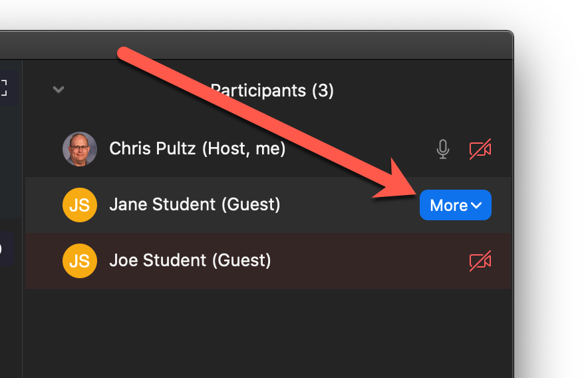Click the Chris Pultz (Host, me) name

[x=198, y=148]
